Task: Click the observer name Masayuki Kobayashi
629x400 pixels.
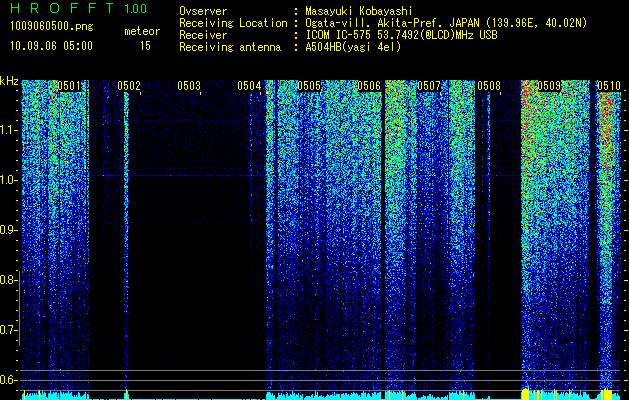Action: pos(359,11)
